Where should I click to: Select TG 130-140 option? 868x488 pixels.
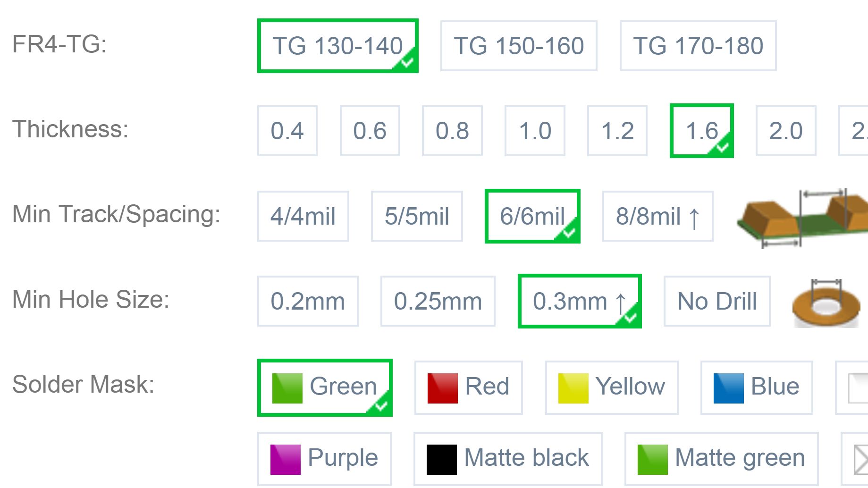337,46
